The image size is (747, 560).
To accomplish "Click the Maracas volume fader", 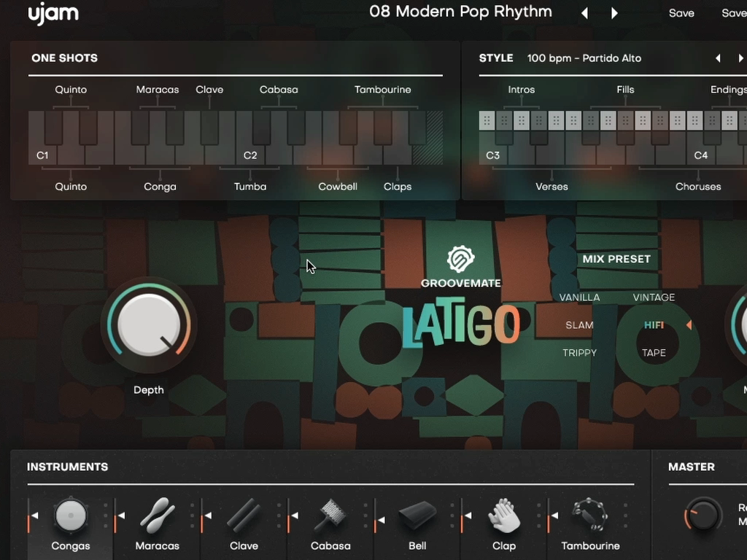I will tap(118, 516).
